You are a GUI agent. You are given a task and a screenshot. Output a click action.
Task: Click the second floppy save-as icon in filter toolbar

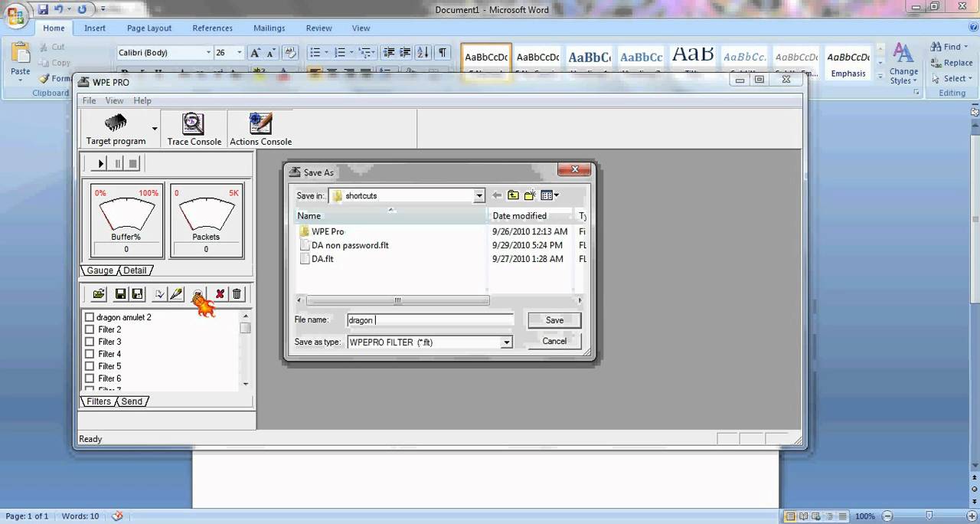tap(137, 294)
